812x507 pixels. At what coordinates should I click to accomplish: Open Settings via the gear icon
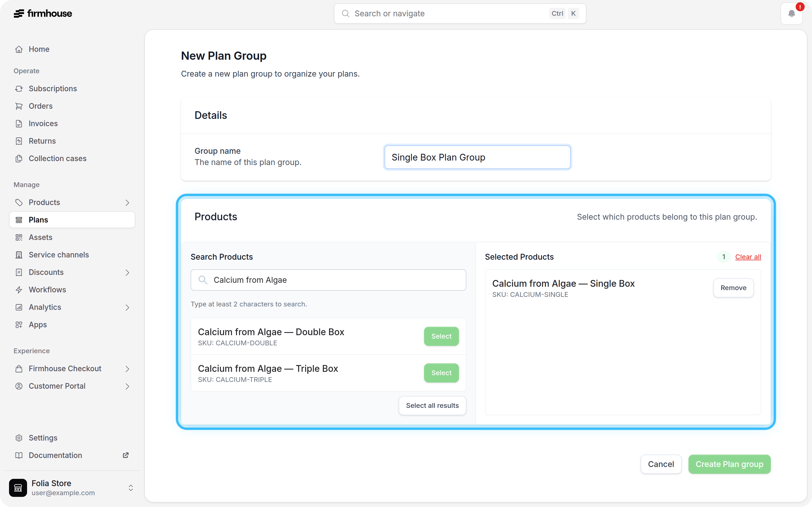(19, 438)
